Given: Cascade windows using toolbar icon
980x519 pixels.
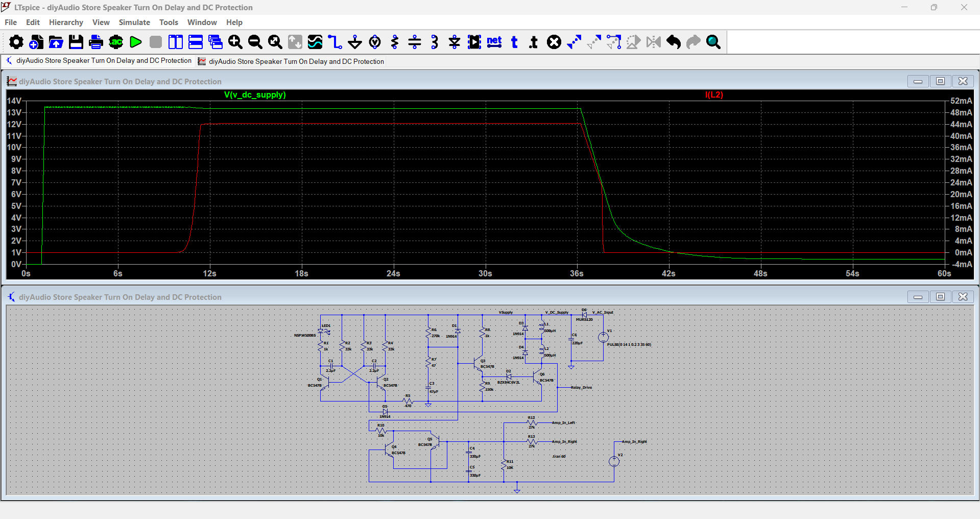Looking at the screenshot, I should point(216,42).
